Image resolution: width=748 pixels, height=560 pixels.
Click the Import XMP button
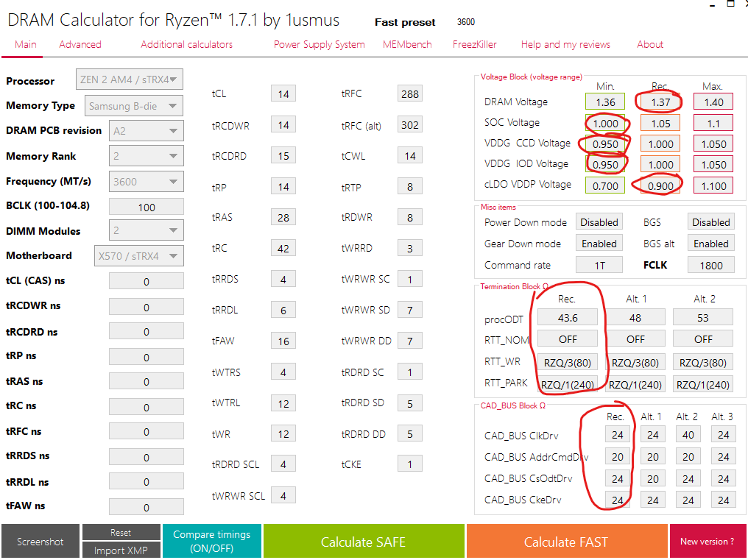121,550
